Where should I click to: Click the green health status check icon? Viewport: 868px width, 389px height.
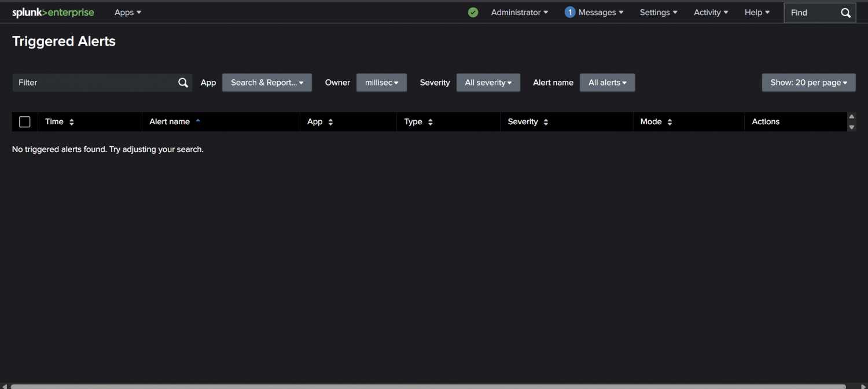pos(473,12)
